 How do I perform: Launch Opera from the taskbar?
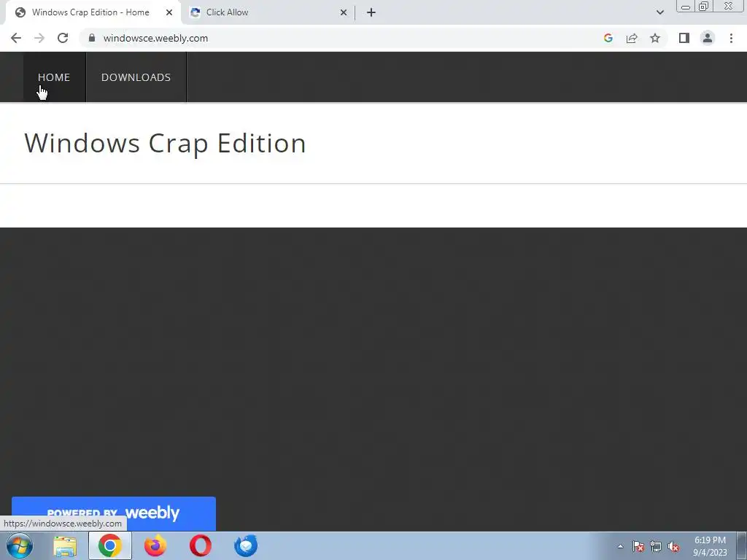point(201,545)
